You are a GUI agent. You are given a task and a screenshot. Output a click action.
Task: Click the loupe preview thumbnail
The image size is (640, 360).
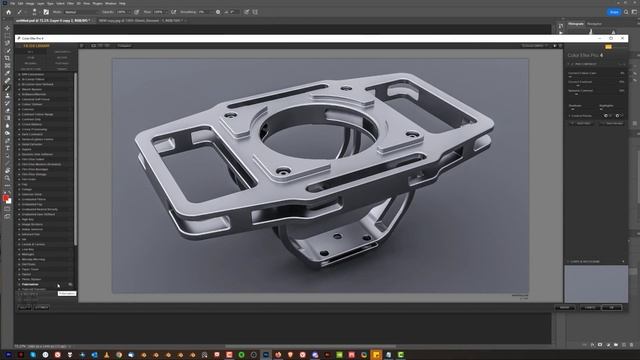(596, 284)
